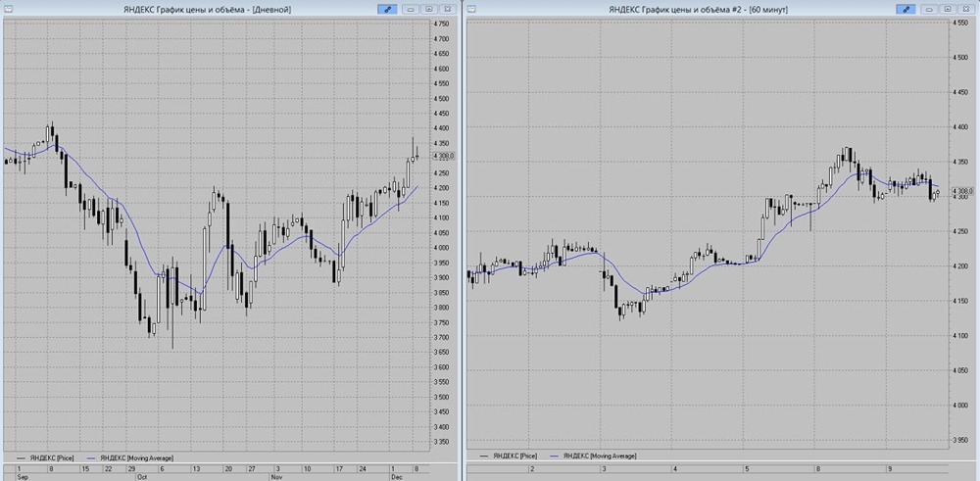Screen dimensions: 980x481
Task: Activate the 60 минут chart window via its title
Action: coord(698,9)
